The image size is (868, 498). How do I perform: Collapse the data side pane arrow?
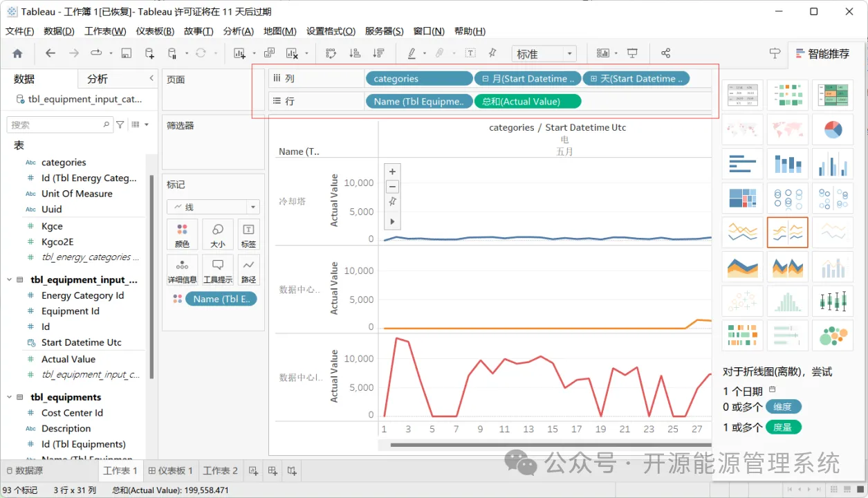tap(151, 78)
